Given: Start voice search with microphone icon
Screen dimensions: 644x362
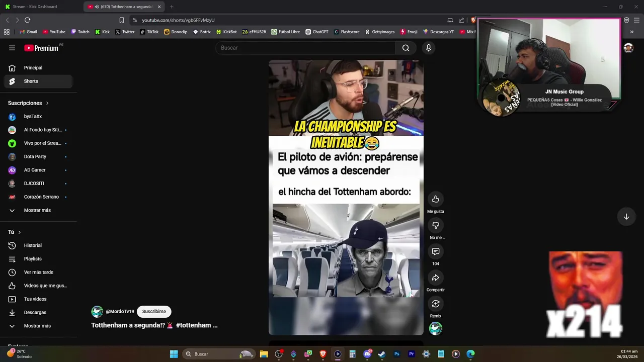Looking at the screenshot, I should [429, 48].
